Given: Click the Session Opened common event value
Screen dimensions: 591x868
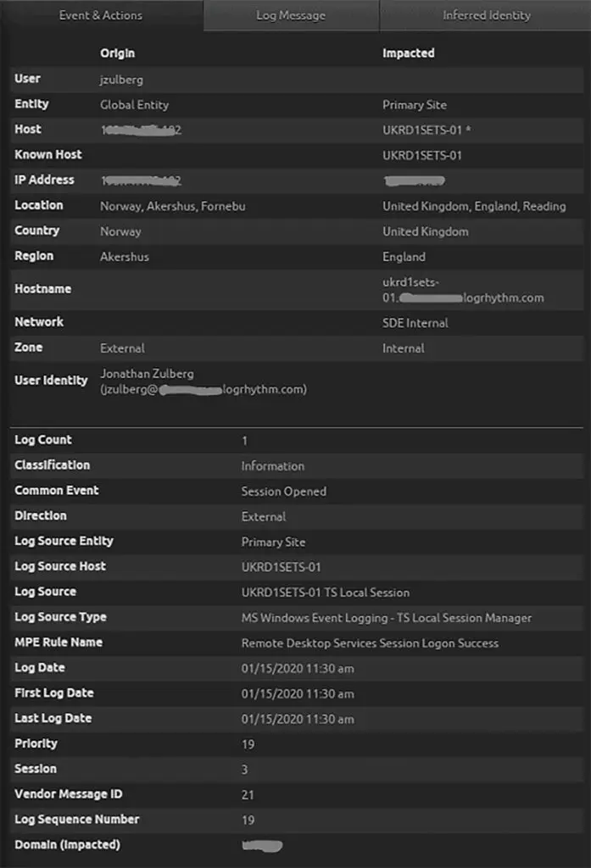Looking at the screenshot, I should [x=283, y=490].
